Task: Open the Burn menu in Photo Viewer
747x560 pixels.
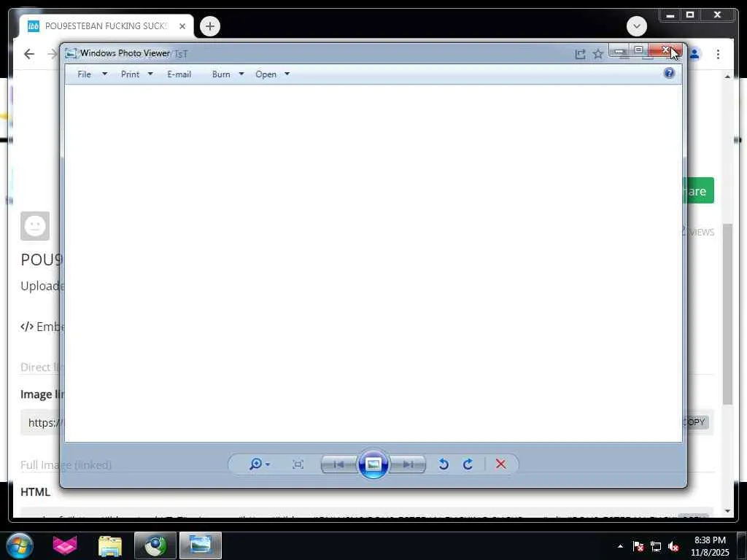Action: [221, 74]
